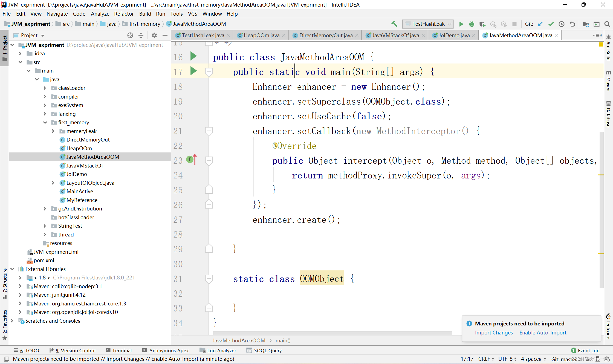Toggle the Maven side tool window
The image size is (613, 364).
pyautogui.click(x=608, y=81)
